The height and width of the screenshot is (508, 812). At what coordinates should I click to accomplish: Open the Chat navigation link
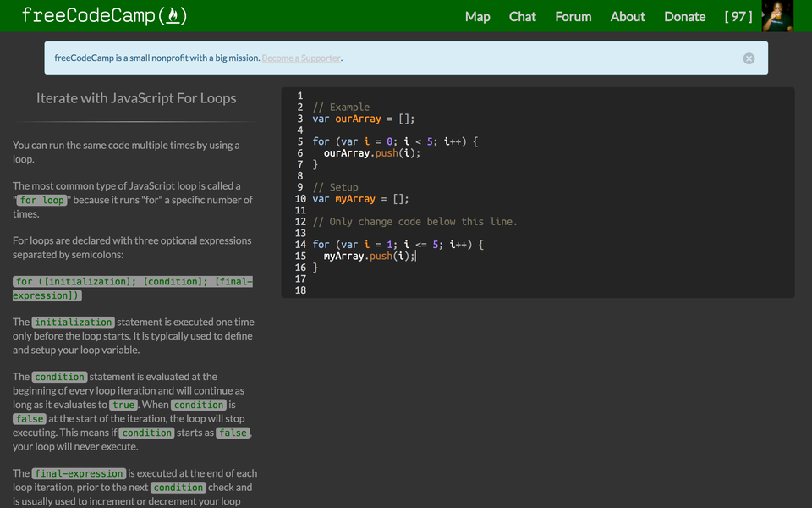click(522, 17)
